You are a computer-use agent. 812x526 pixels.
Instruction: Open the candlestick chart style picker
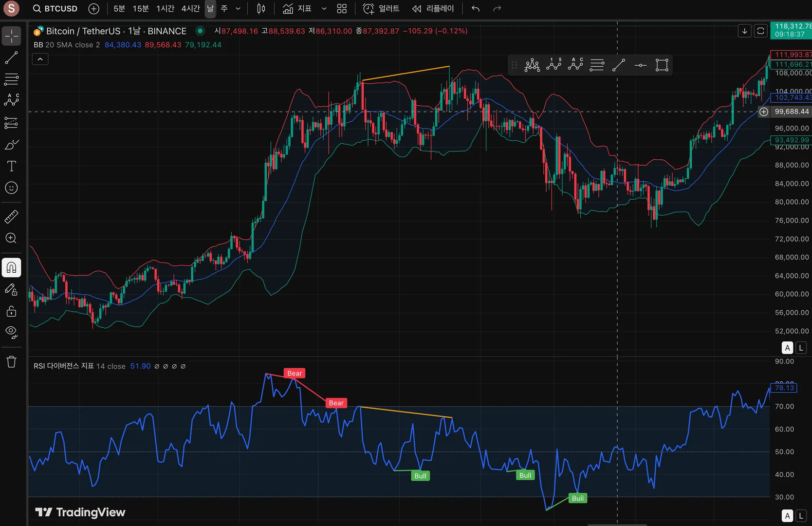click(x=261, y=9)
